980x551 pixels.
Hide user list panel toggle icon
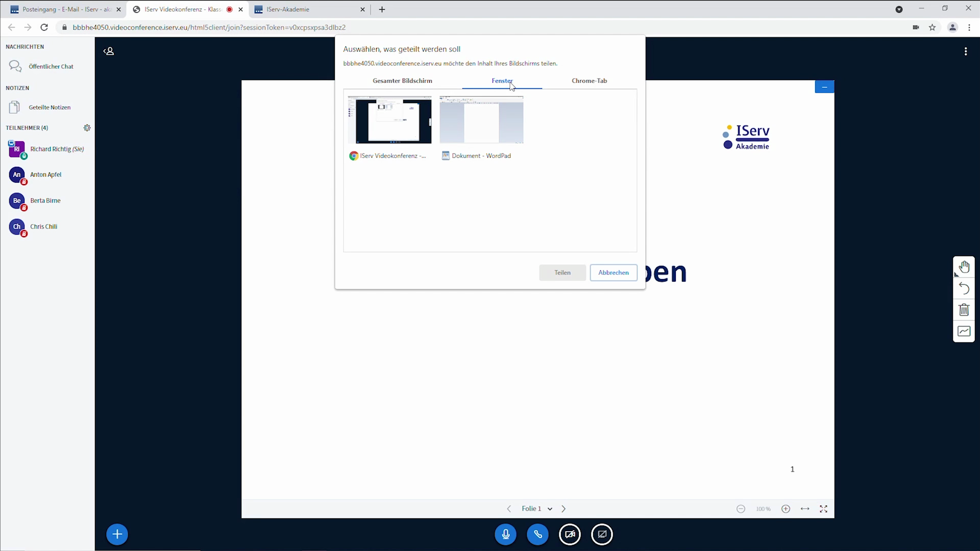tap(109, 51)
